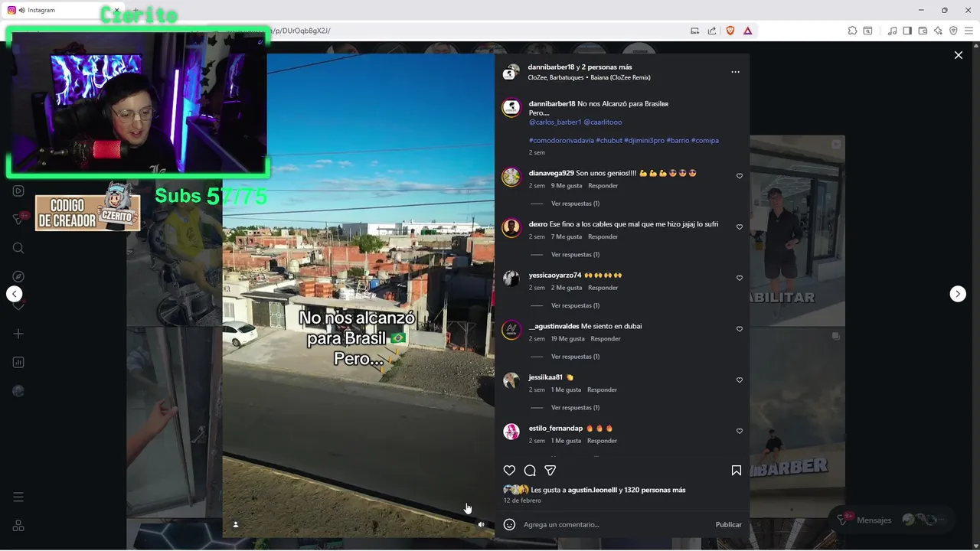980x551 pixels.
Task: Save the post with the bookmark icon
Action: tap(736, 471)
